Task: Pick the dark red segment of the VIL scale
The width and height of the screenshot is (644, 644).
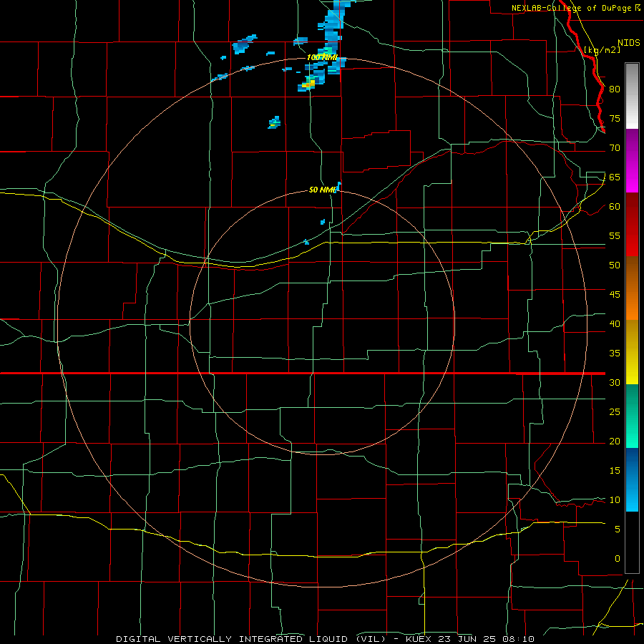Action: click(x=632, y=225)
